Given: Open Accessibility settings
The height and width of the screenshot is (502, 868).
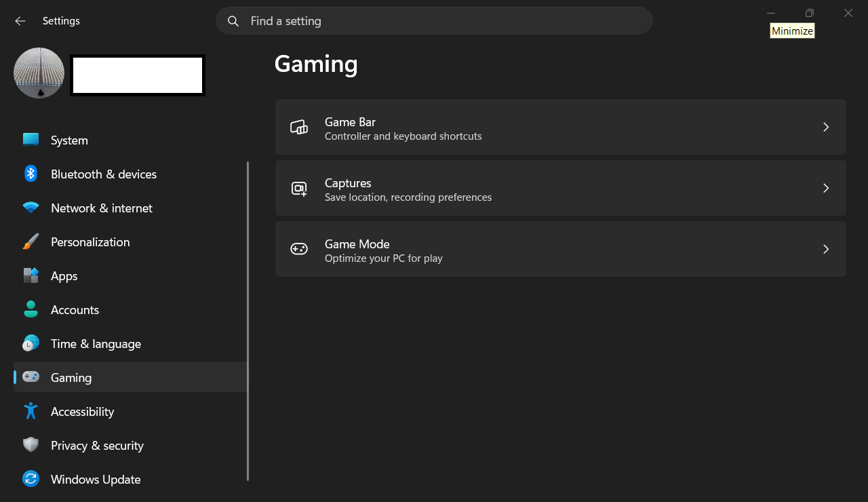Looking at the screenshot, I should 130,411.
